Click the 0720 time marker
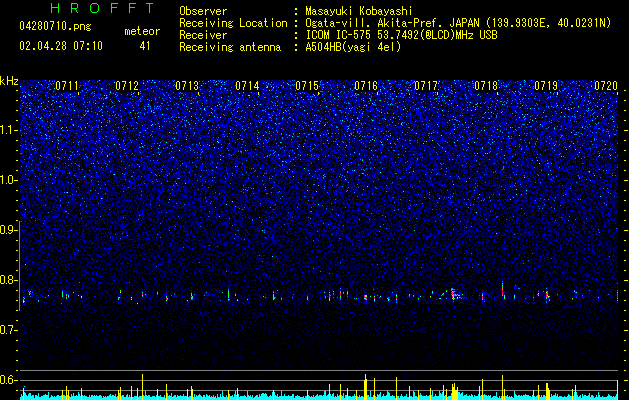The image size is (629, 400). pos(606,86)
